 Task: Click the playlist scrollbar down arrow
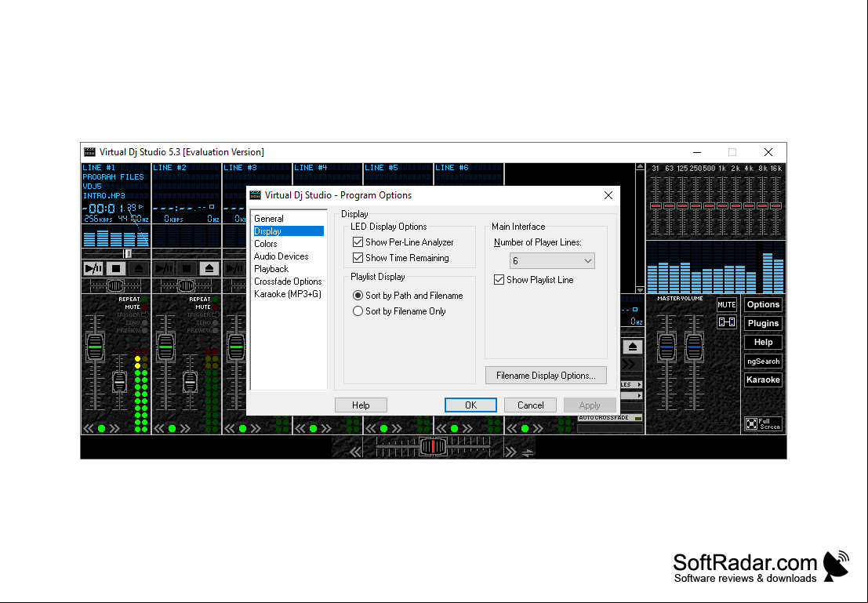640,289
